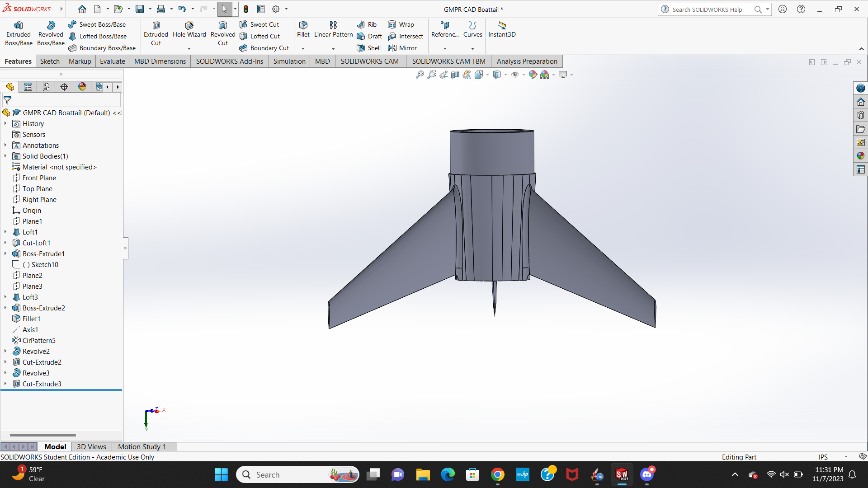Open the SOLIDWORKS Add-Ins tab

point(229,61)
